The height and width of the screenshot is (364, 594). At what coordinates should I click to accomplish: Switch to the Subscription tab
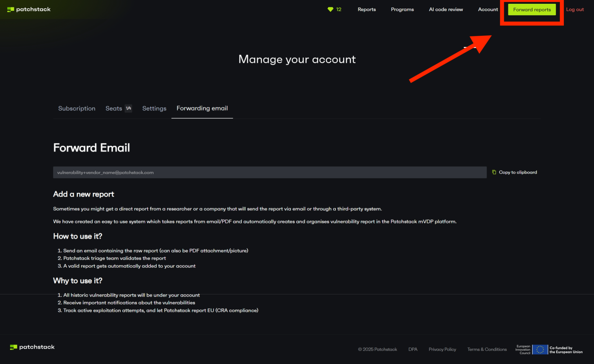coord(77,108)
